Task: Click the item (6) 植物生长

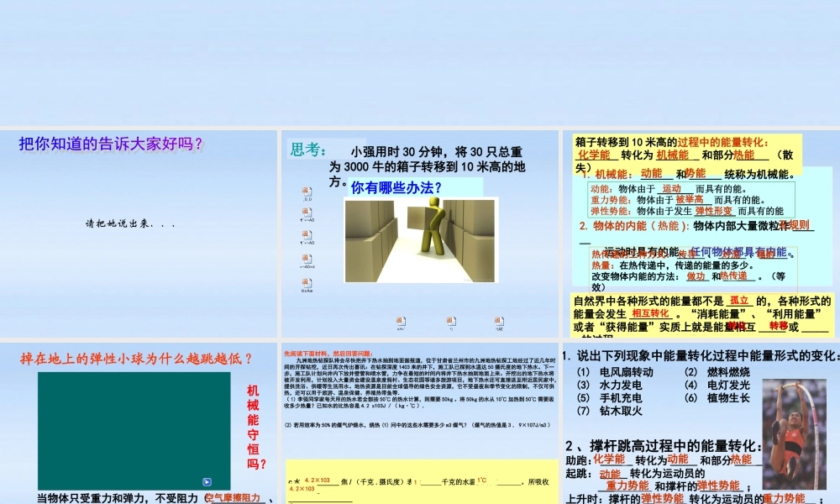Action: 717,398
